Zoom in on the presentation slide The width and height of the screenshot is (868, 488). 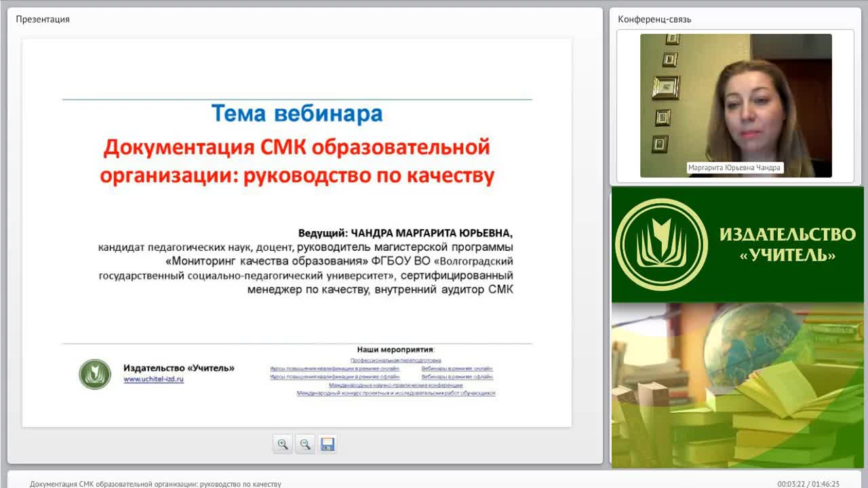tap(283, 445)
